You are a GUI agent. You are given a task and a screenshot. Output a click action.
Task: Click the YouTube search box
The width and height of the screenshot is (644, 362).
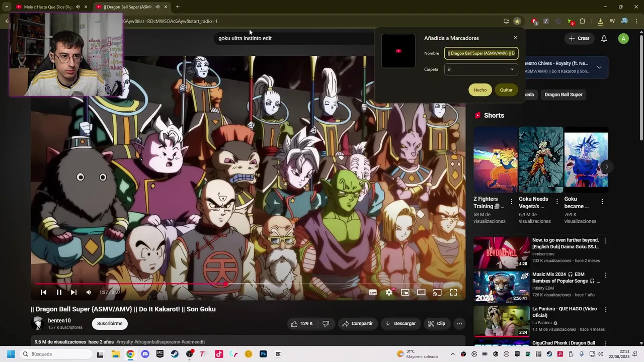coord(294,38)
